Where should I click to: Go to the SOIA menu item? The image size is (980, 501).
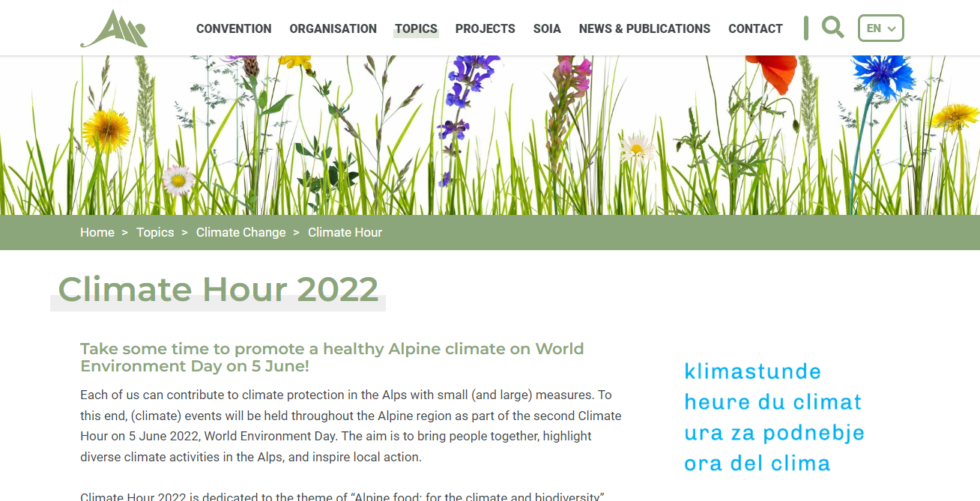547,28
